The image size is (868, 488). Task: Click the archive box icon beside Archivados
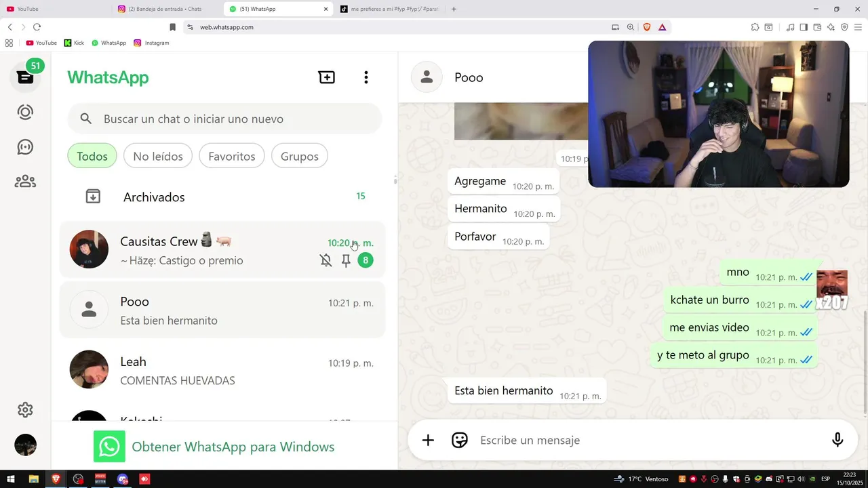tap(93, 197)
